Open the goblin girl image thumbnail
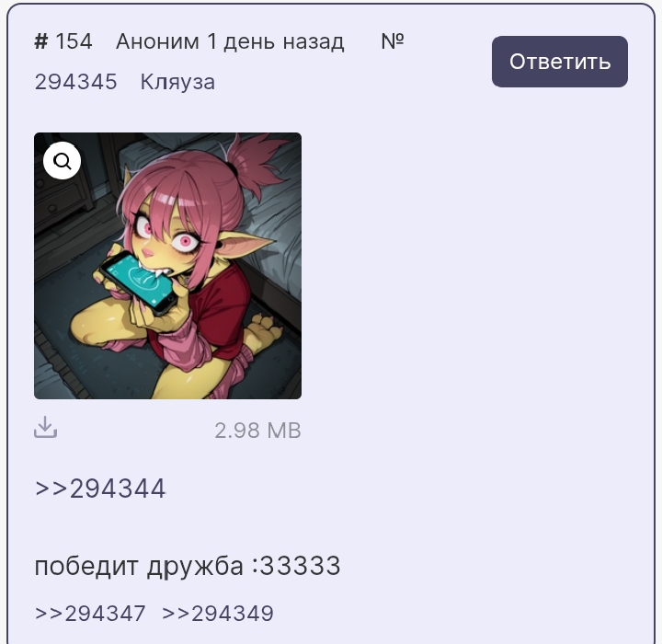 point(167,266)
